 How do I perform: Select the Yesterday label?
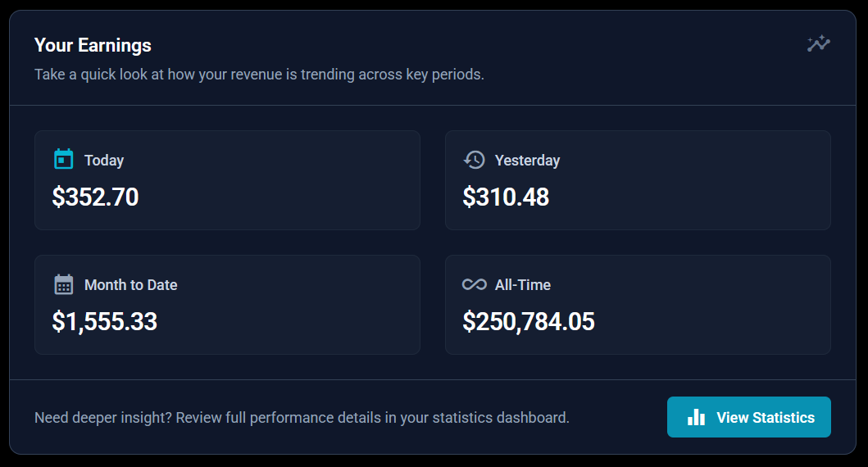point(527,161)
